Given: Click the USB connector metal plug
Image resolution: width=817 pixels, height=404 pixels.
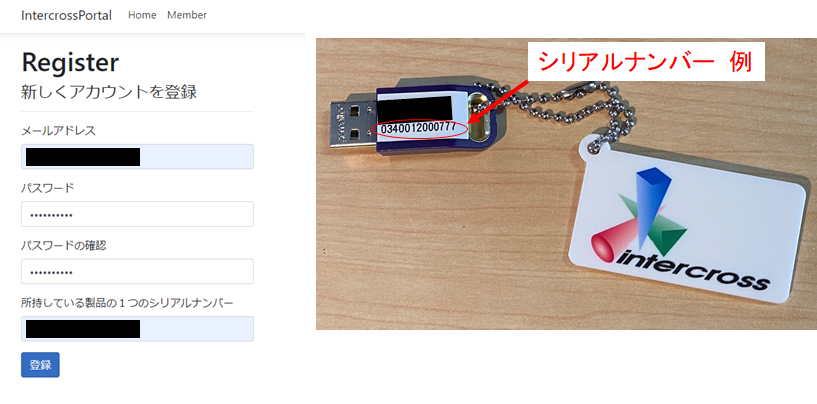Looking at the screenshot, I should point(353,124).
